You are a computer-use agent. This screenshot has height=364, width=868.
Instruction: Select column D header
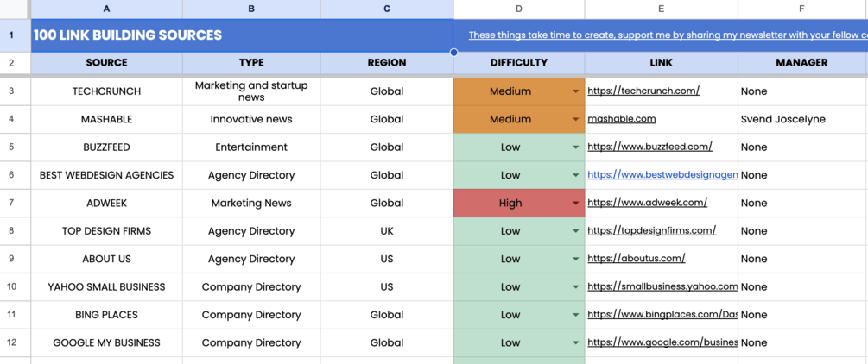(x=519, y=9)
